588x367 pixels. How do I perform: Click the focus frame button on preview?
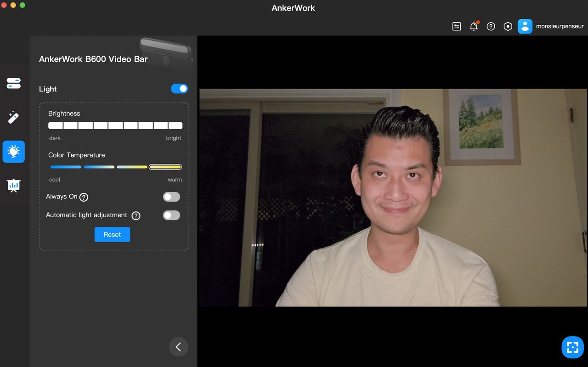[573, 347]
